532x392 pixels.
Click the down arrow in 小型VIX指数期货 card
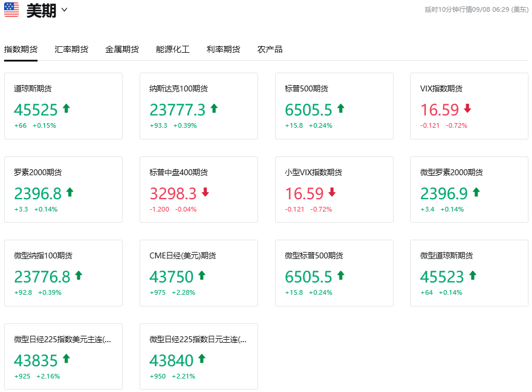(332, 192)
